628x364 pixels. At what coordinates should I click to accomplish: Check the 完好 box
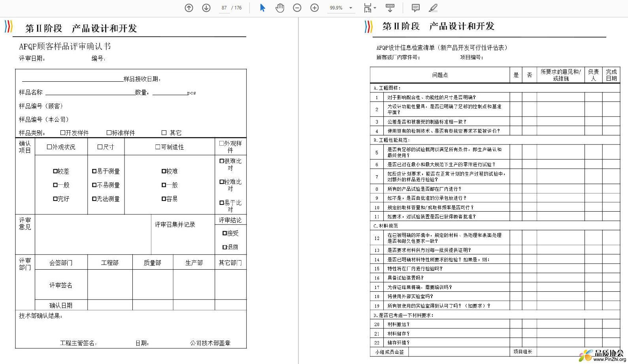click(x=55, y=199)
